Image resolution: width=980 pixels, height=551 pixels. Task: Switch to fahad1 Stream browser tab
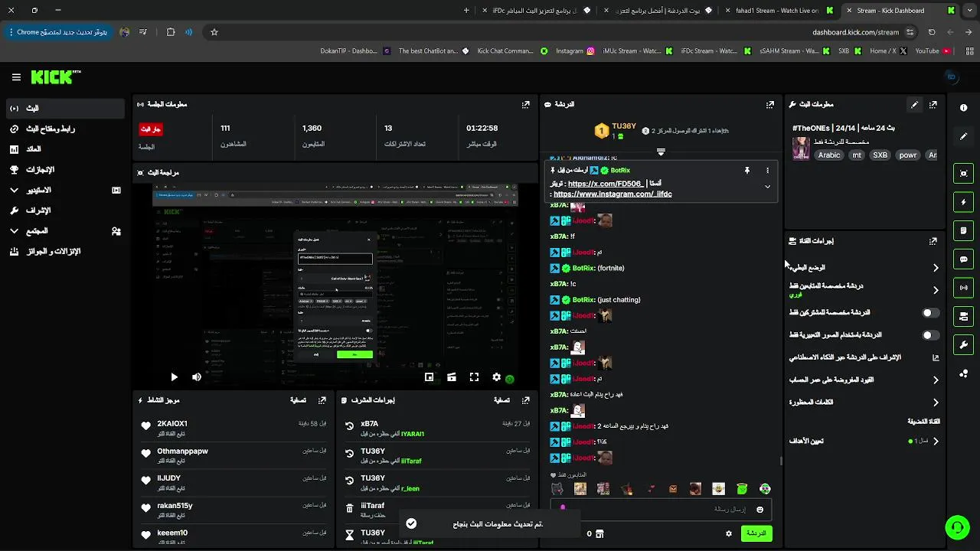[776, 11]
